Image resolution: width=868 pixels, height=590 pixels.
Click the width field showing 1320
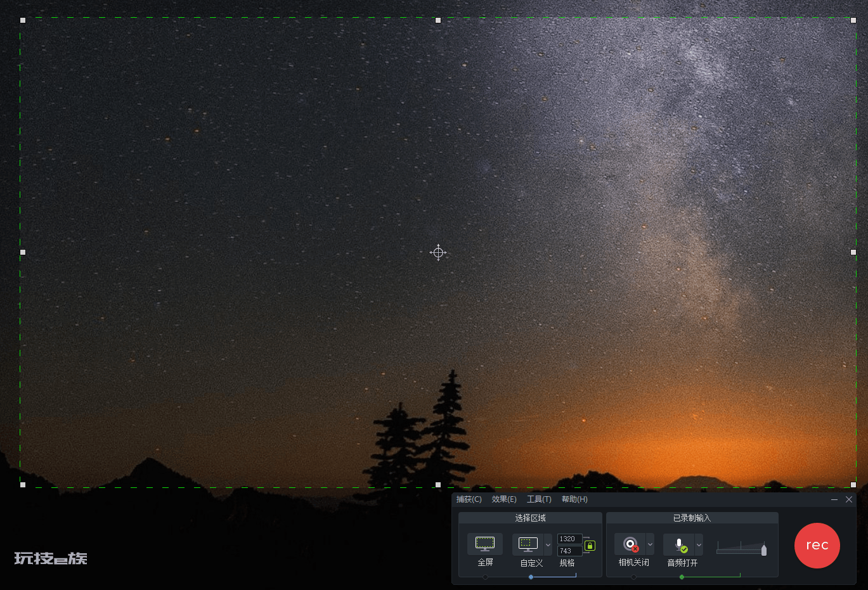click(569, 539)
